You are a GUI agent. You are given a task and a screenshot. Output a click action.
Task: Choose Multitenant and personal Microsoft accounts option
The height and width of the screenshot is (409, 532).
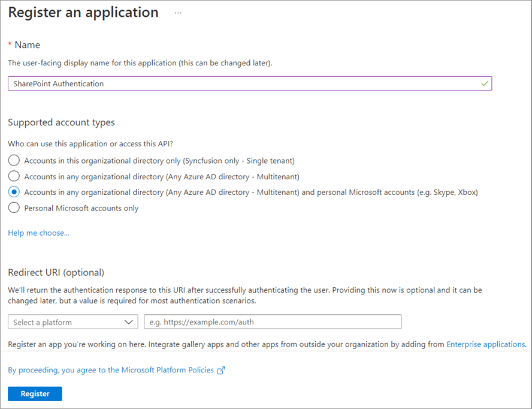[14, 193]
